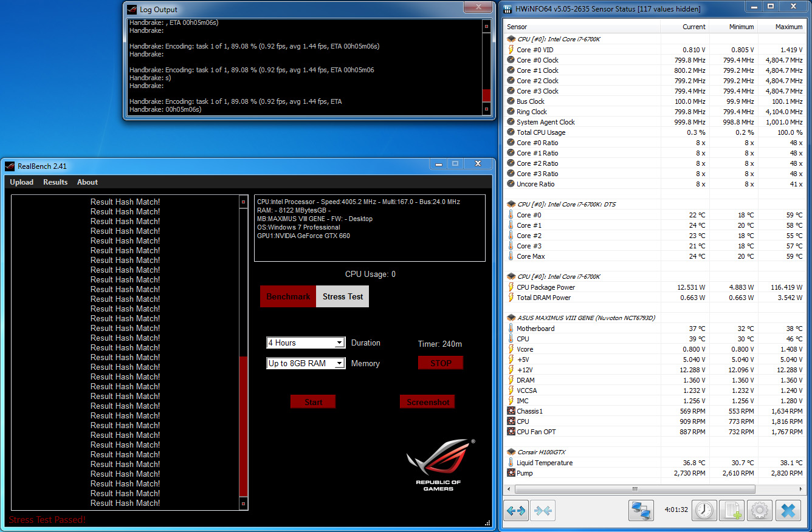The image size is (812, 532).
Task: Click CPU chip icon beside i7-6700K DTS header
Action: click(x=511, y=204)
